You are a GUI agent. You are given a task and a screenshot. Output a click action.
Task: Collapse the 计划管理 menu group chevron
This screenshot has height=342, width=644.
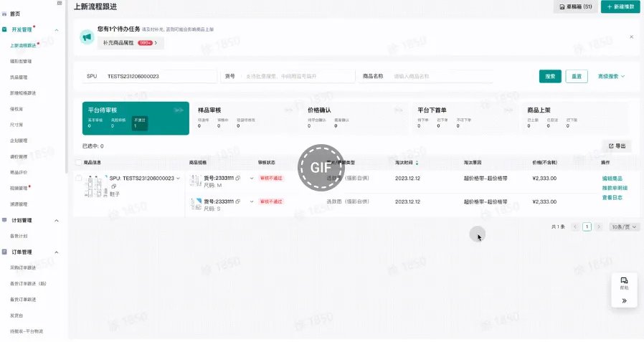57,221
